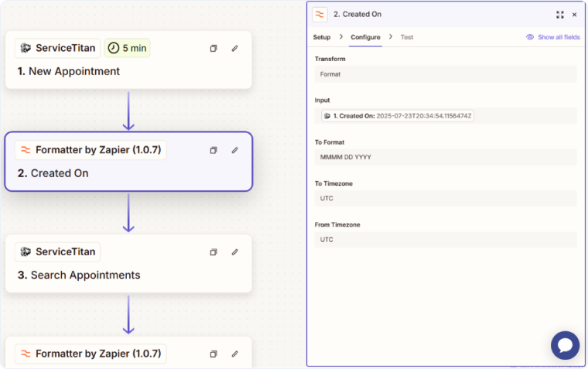
Task: Click the 'To Format' field label
Action: (x=330, y=142)
